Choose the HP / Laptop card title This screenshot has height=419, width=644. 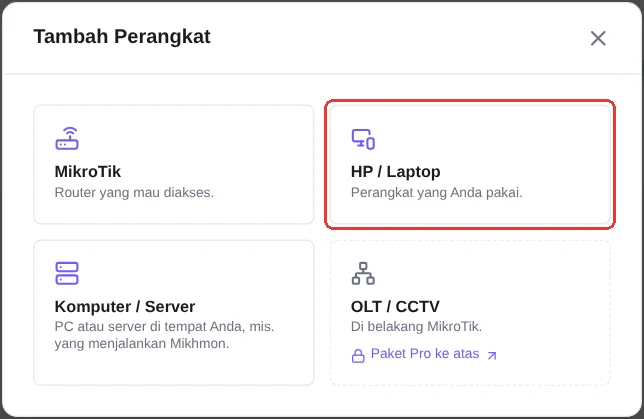pos(396,171)
